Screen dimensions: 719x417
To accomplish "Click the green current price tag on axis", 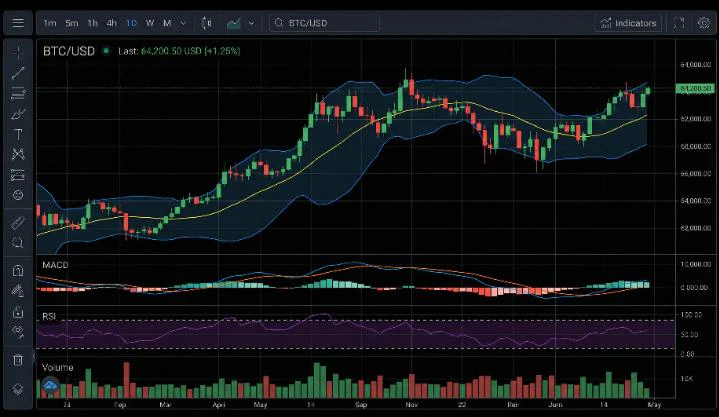I will coord(695,88).
